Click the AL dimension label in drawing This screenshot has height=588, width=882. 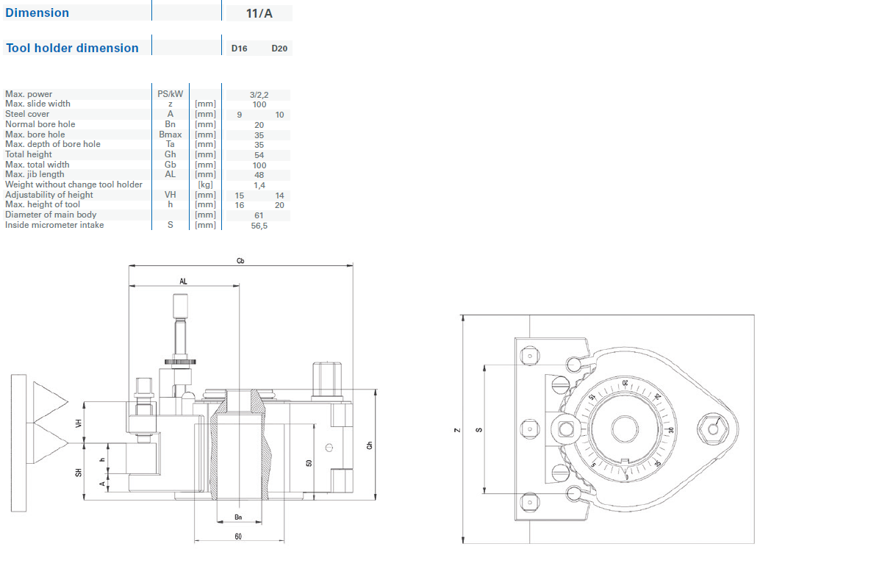pos(183,282)
